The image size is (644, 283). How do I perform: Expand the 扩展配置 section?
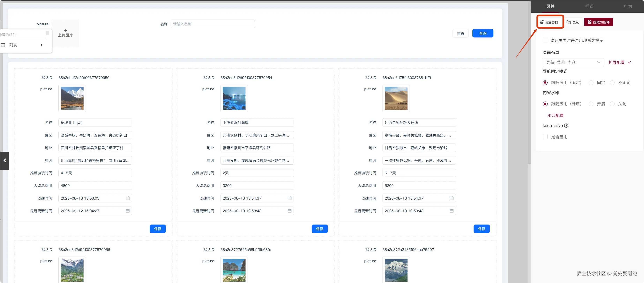(619, 62)
